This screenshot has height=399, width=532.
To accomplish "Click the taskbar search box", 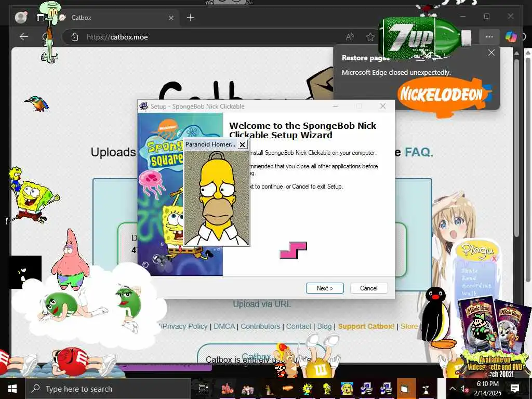I will [108, 389].
